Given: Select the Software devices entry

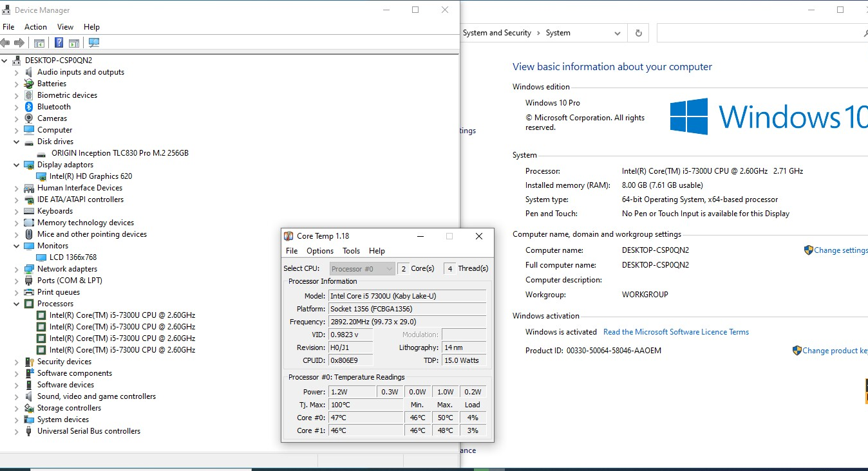Looking at the screenshot, I should [x=66, y=385].
